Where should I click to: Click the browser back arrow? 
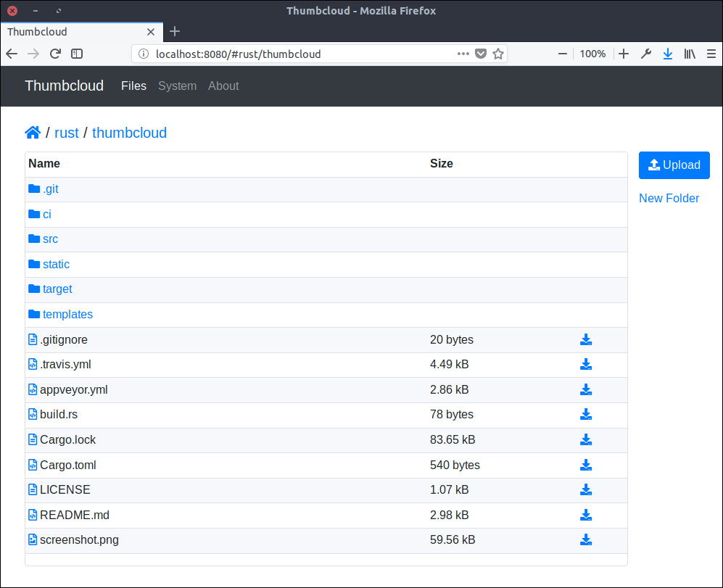click(x=12, y=54)
